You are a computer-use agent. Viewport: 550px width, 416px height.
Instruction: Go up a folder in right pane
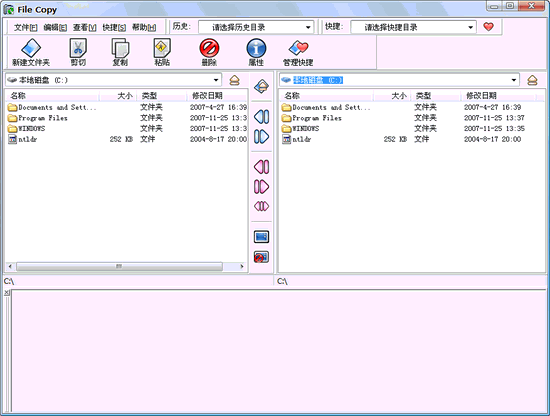(532, 80)
